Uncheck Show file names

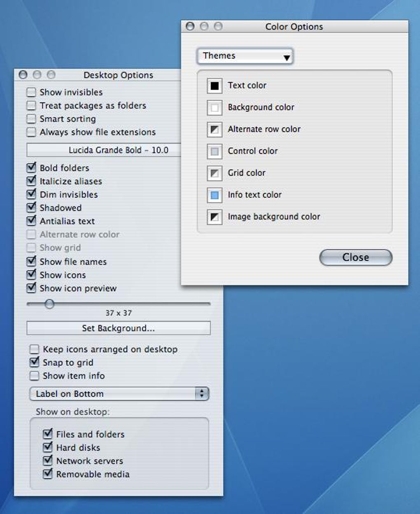tap(31, 261)
